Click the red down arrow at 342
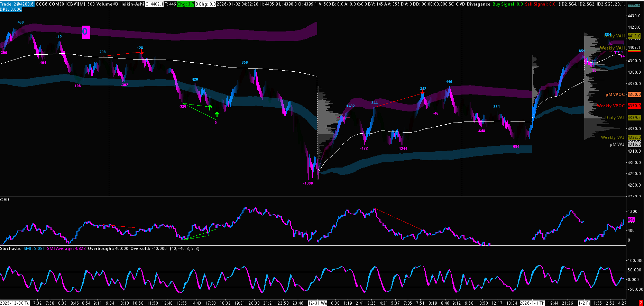Screen dimensions: 644x306 click(x=422, y=92)
